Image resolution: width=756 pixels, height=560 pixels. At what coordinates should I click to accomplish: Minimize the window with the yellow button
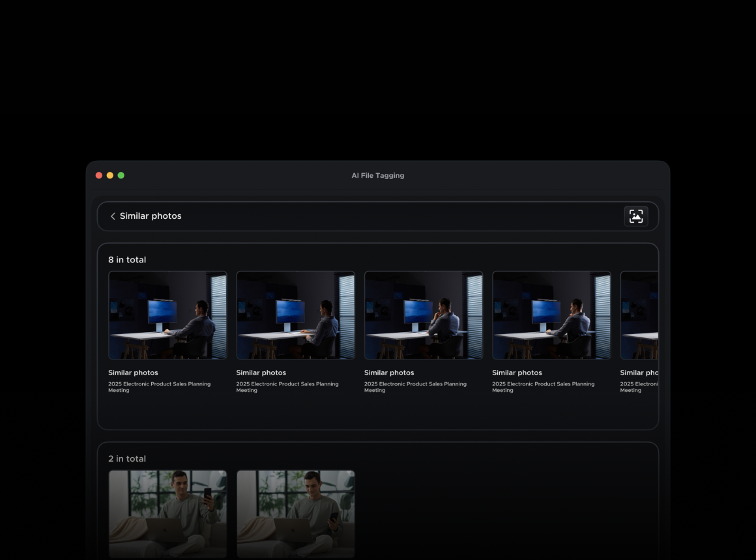(110, 175)
